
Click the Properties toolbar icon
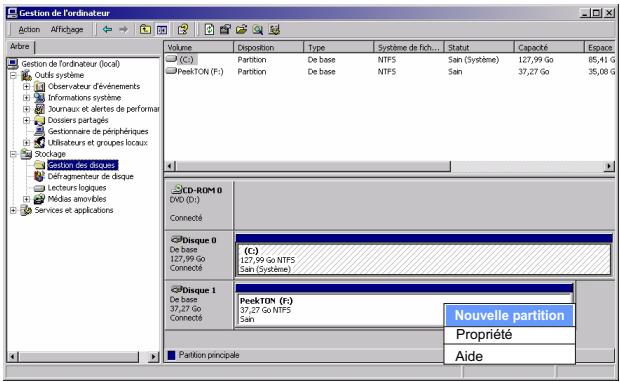[225, 29]
